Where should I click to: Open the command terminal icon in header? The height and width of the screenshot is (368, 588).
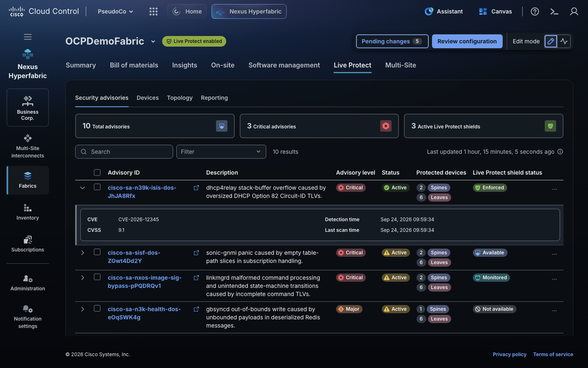(554, 11)
